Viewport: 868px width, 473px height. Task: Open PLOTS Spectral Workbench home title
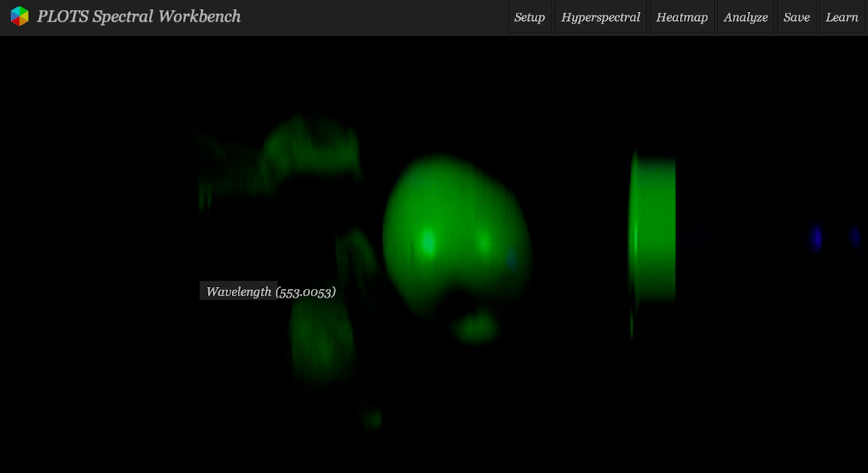(138, 16)
